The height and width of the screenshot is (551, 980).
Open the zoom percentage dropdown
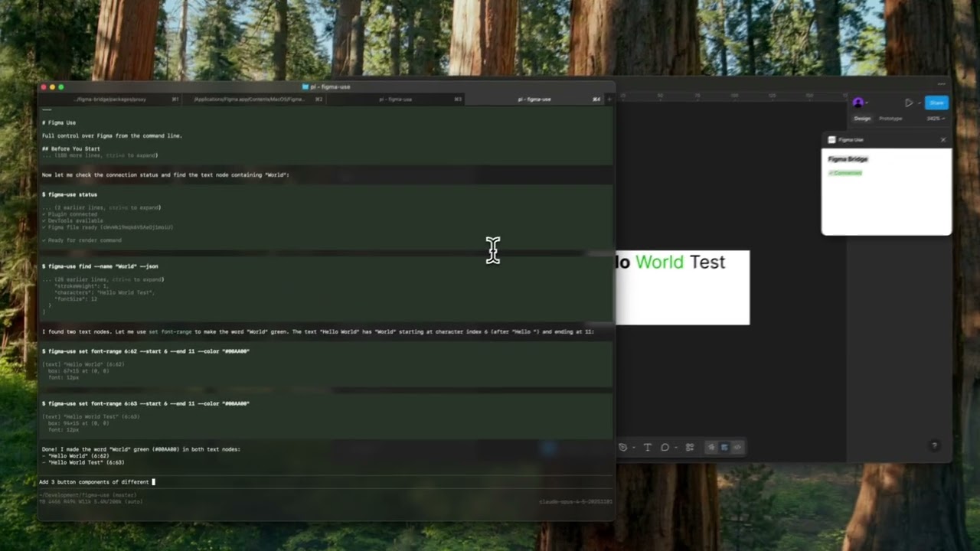[x=936, y=119]
